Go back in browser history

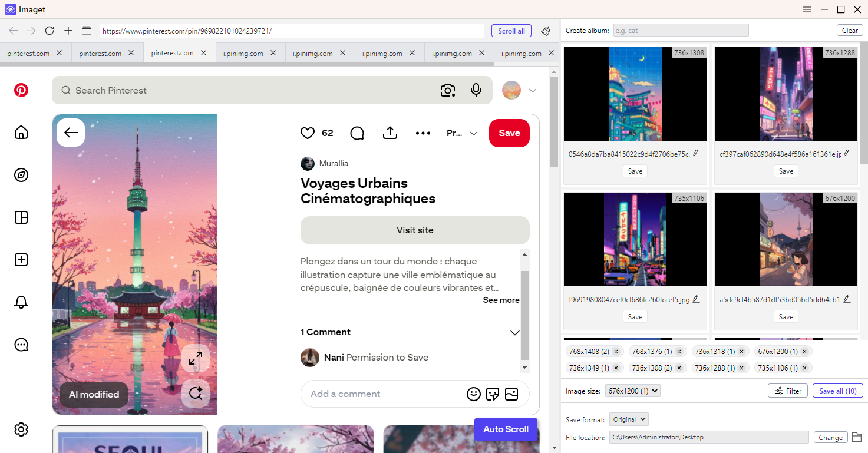[13, 31]
